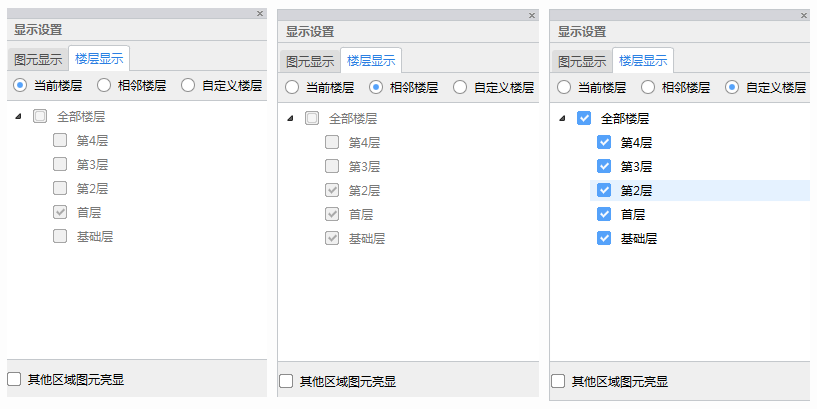This screenshot has width=817, height=409.
Task: Choose 当前楼层 radio in right panel
Action: pos(564,87)
